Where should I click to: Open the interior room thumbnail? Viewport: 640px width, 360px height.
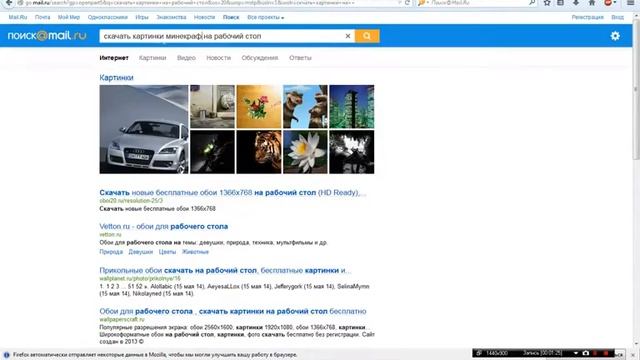[212, 107]
